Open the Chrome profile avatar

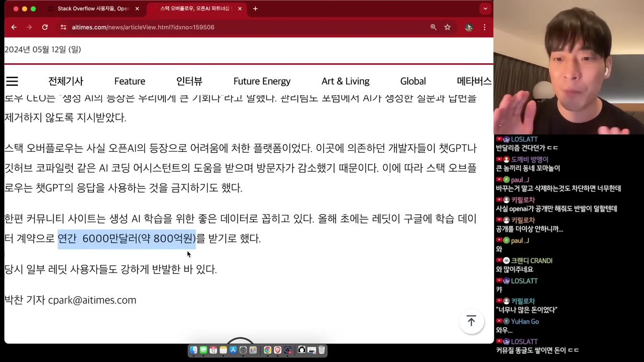tap(469, 27)
